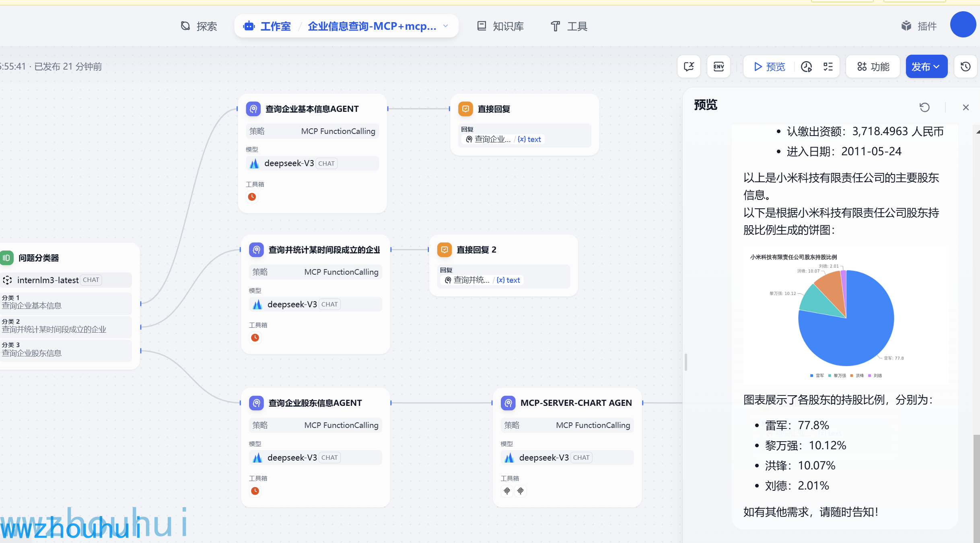Screen dimensions: 980x543
Task: Open the 功能 features button
Action: (873, 66)
